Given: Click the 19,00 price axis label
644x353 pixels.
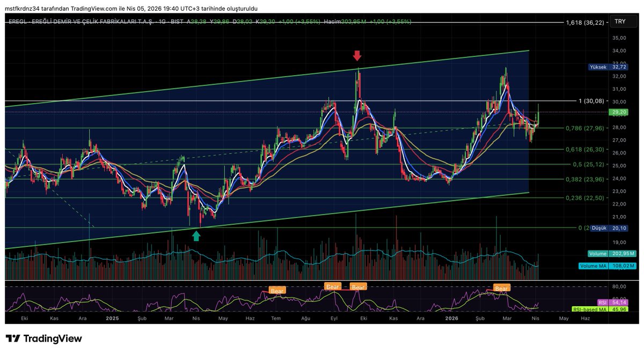Looking at the screenshot, I should tap(619, 242).
